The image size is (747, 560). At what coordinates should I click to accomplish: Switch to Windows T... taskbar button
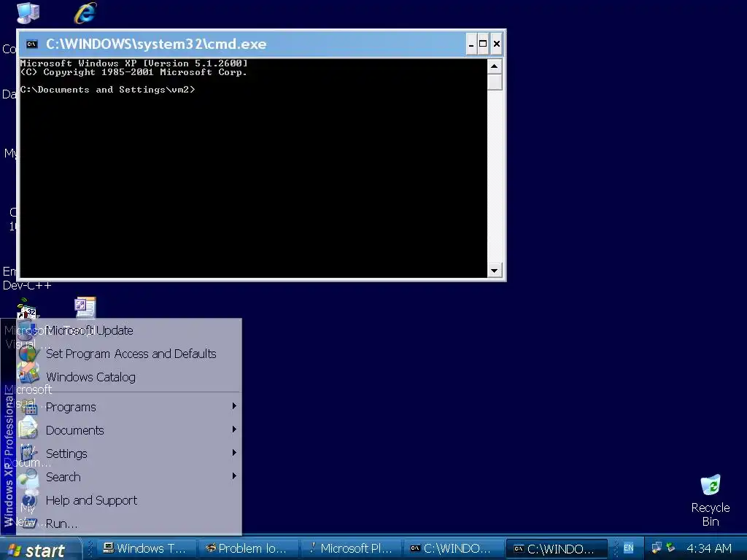coord(147,548)
